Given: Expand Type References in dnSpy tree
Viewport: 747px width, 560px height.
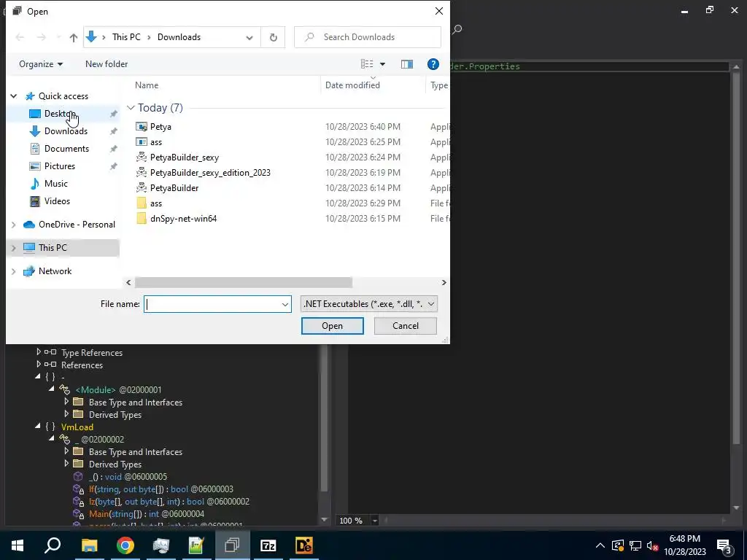Looking at the screenshot, I should pyautogui.click(x=39, y=352).
